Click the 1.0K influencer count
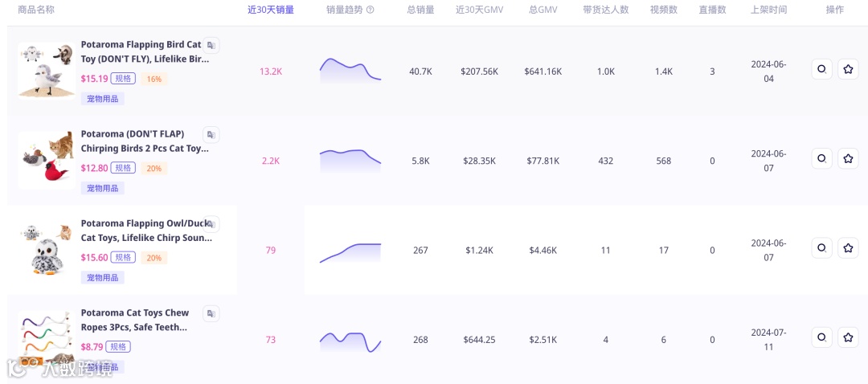The height and width of the screenshot is (384, 868). click(x=606, y=71)
